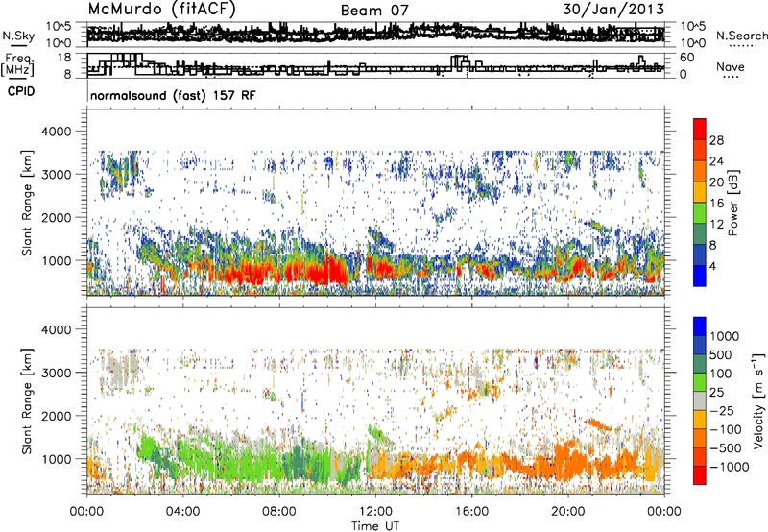Click 'Slant Range [km]' label of power panel
This screenshot has height=532, width=768.
pos(27,203)
